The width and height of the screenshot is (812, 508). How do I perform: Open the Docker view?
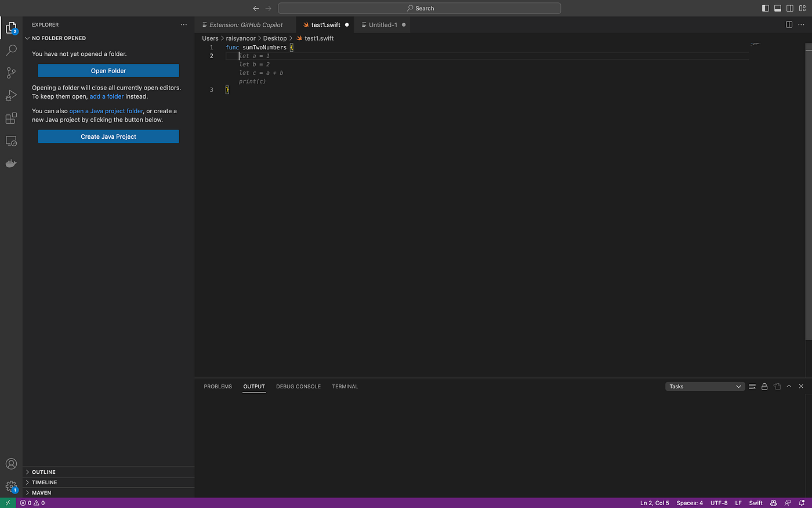(11, 164)
